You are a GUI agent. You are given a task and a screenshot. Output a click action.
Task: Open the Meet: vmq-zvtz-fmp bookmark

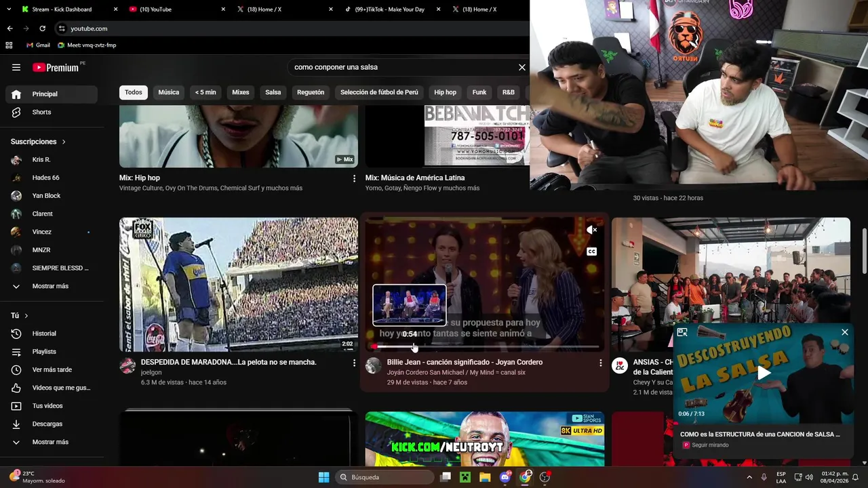(87, 45)
